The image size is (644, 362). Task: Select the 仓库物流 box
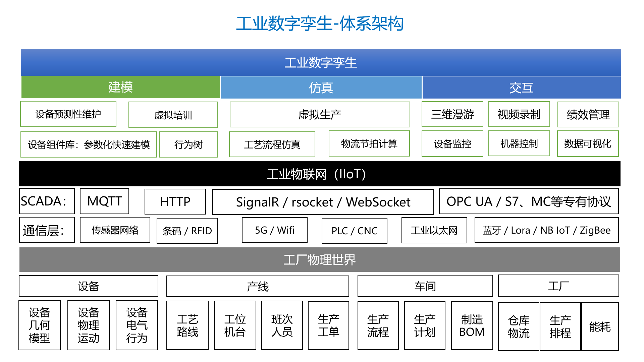tap(519, 327)
